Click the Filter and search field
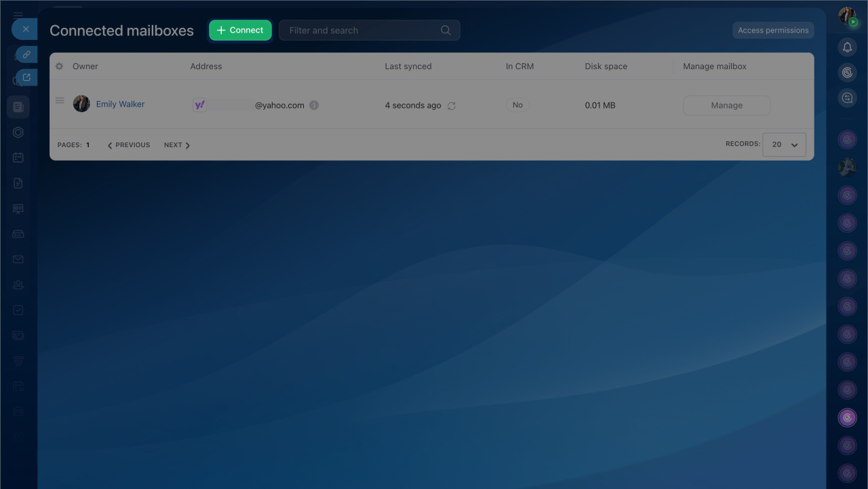The width and height of the screenshot is (868, 489). pyautogui.click(x=359, y=31)
